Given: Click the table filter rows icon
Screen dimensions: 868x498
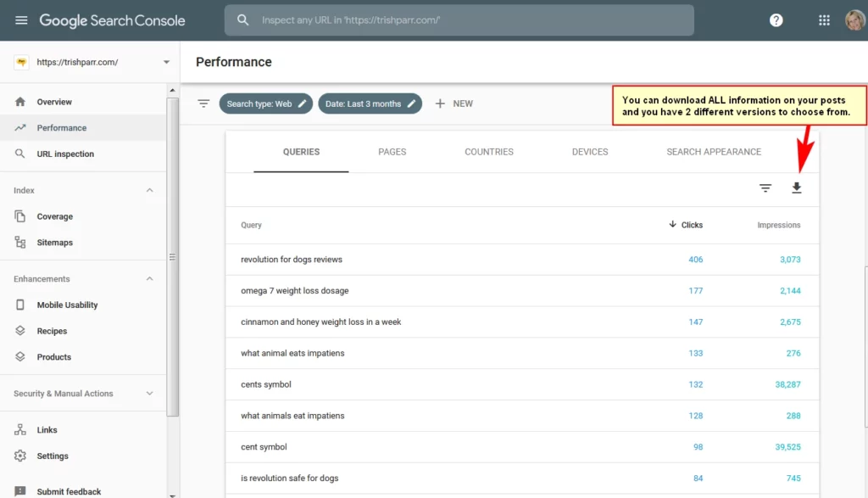Looking at the screenshot, I should [765, 188].
